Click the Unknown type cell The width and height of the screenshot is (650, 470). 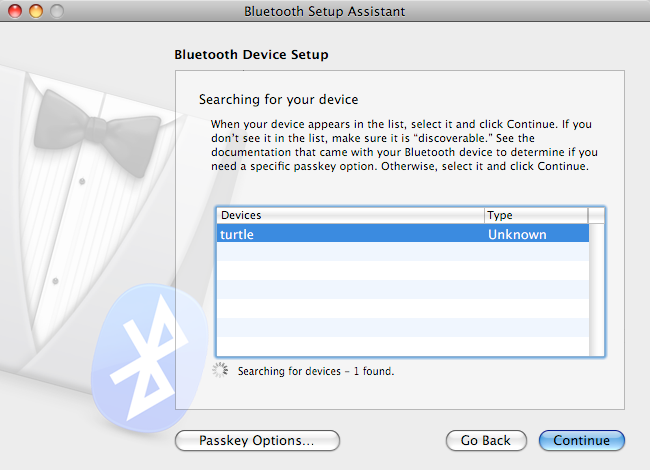(517, 234)
